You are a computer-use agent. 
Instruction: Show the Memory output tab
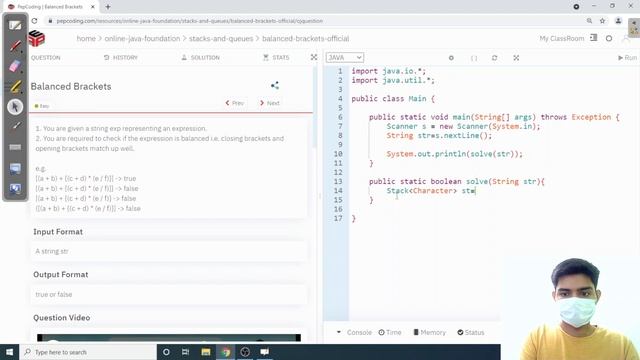(429, 333)
